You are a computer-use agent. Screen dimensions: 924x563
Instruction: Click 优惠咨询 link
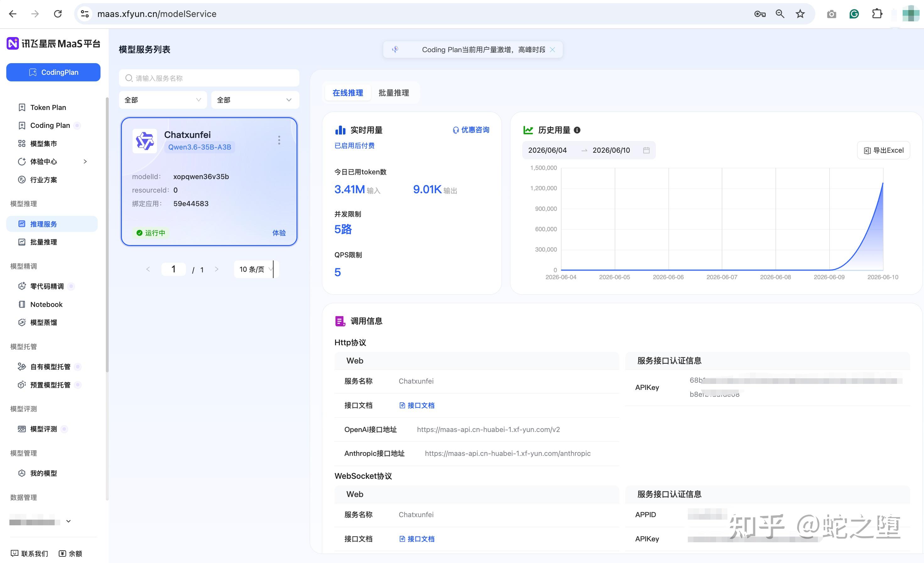(x=471, y=130)
